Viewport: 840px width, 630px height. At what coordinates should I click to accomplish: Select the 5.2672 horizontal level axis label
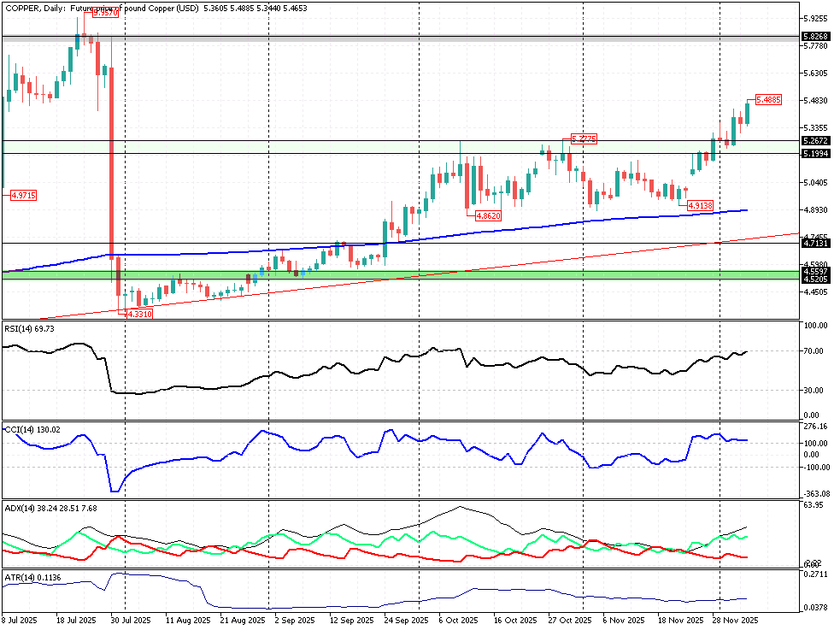point(816,140)
